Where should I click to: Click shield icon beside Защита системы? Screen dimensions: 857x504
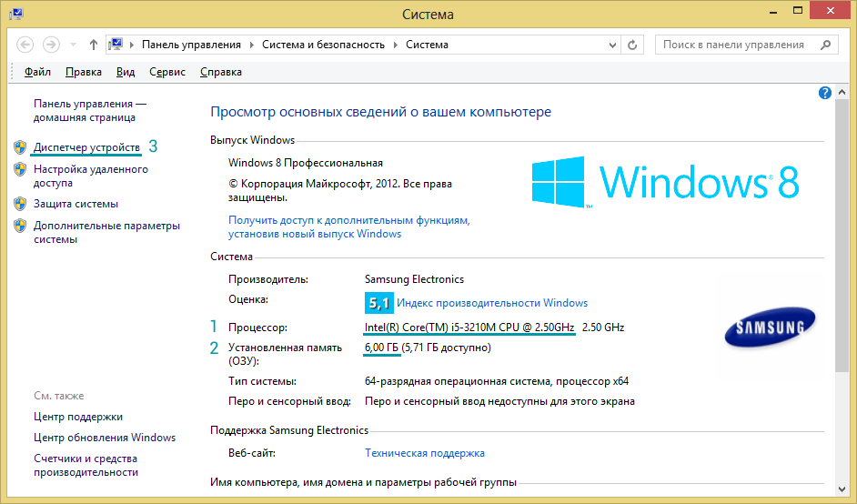tap(20, 204)
